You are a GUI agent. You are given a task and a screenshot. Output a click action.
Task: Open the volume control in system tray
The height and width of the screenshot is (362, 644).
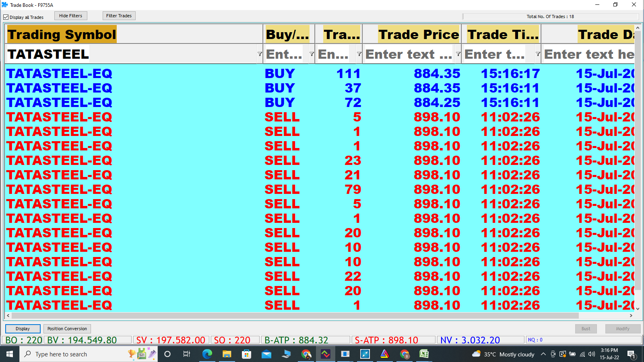coord(592,354)
